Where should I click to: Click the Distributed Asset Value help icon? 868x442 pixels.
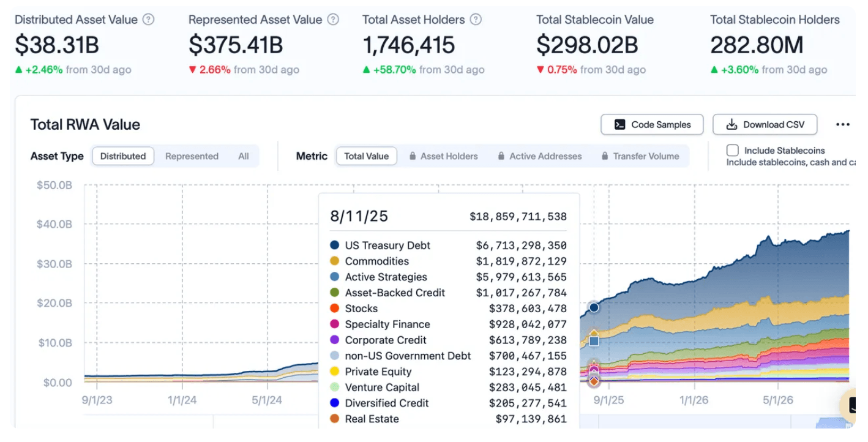click(x=148, y=20)
